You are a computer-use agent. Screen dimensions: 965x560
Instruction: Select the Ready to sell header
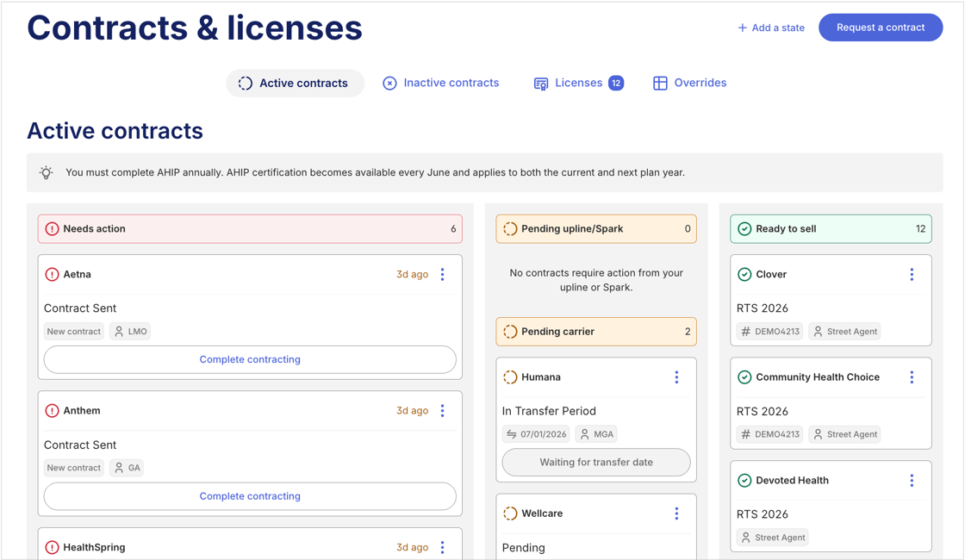(x=831, y=229)
